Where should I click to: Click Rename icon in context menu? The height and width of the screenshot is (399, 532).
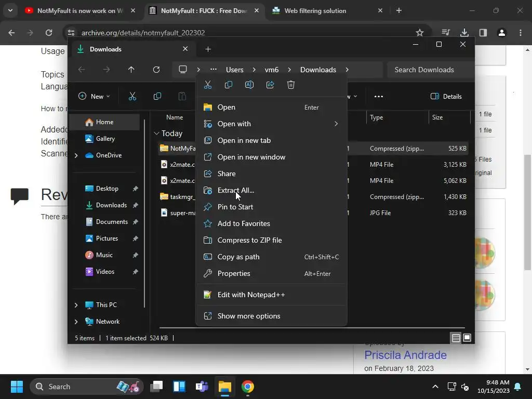249,85
